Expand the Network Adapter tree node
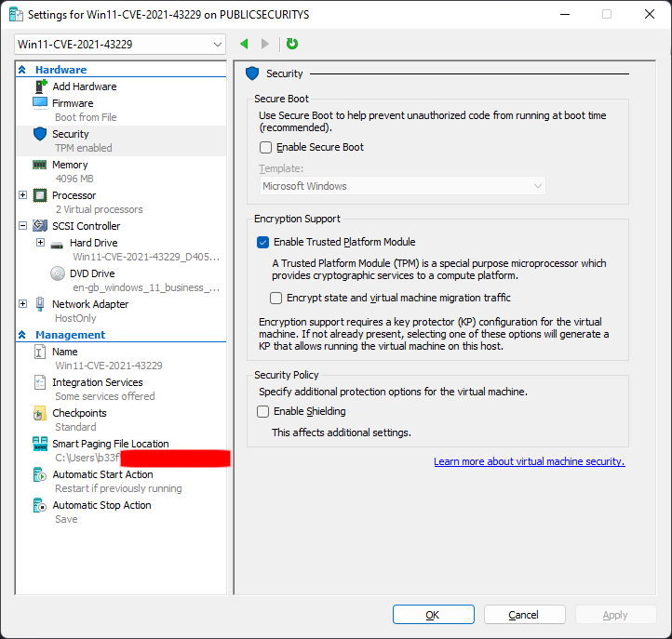Image resolution: width=672 pixels, height=639 pixels. tap(22, 303)
